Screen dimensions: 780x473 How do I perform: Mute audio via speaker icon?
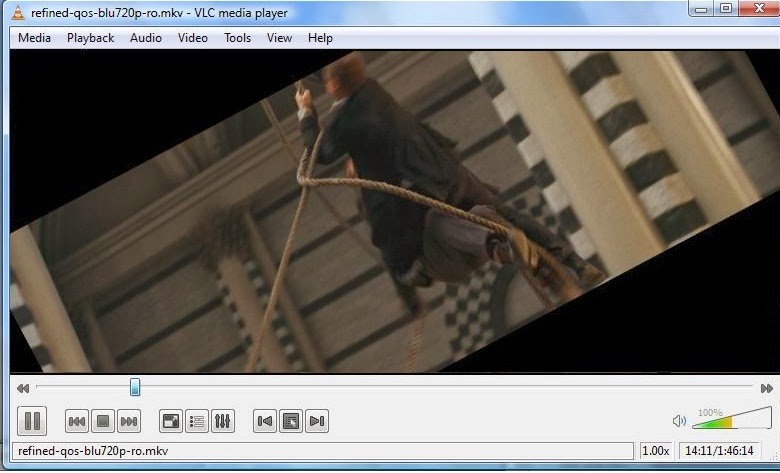click(679, 421)
